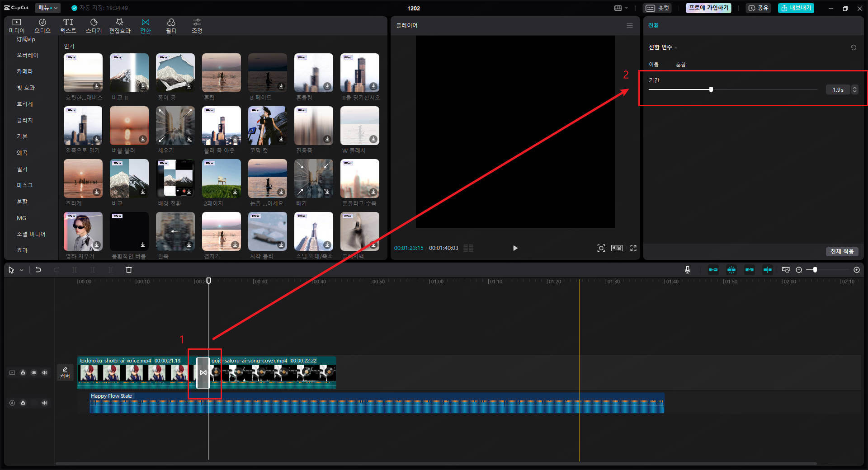Screen dimensions: 868x470
Task: Choose the selection pointer tool
Action: click(11, 270)
